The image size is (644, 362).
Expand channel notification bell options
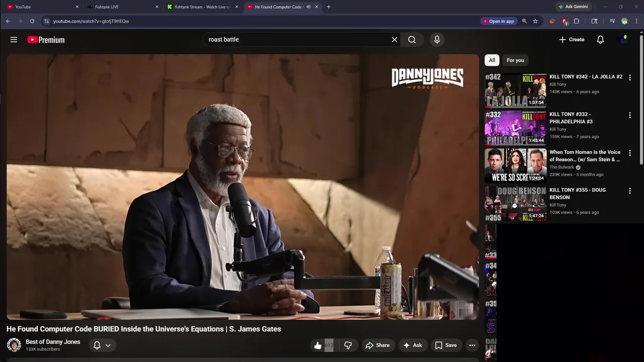[x=102, y=345]
